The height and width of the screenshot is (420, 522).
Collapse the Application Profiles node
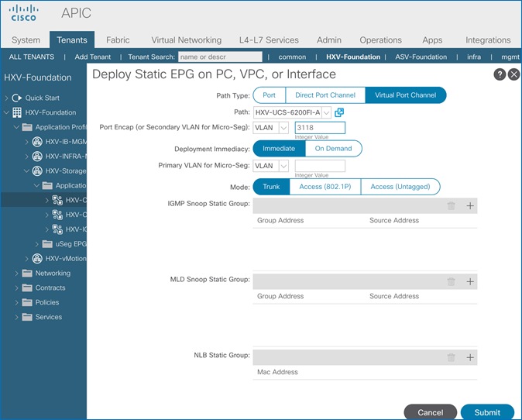click(16, 127)
